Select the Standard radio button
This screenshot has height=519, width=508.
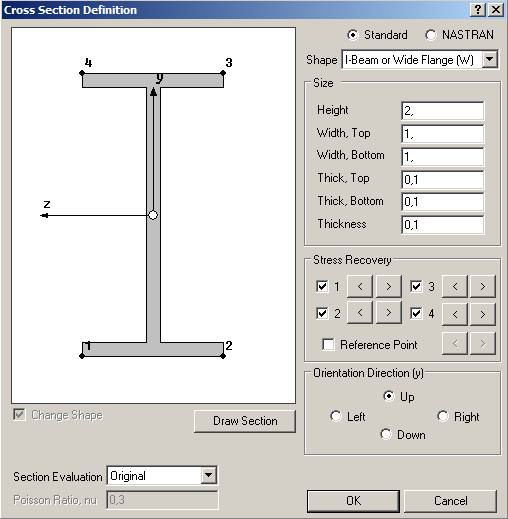(352, 35)
